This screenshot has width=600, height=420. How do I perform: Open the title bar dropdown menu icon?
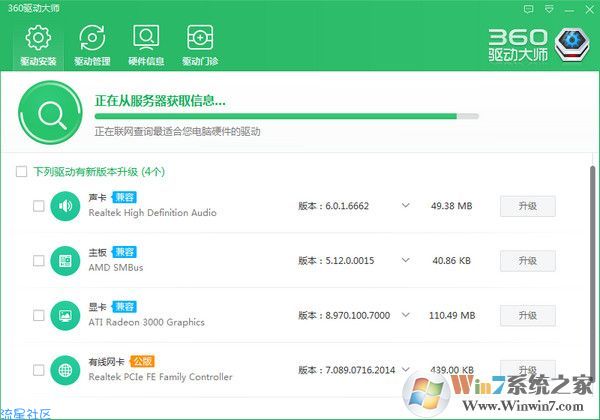tap(549, 9)
